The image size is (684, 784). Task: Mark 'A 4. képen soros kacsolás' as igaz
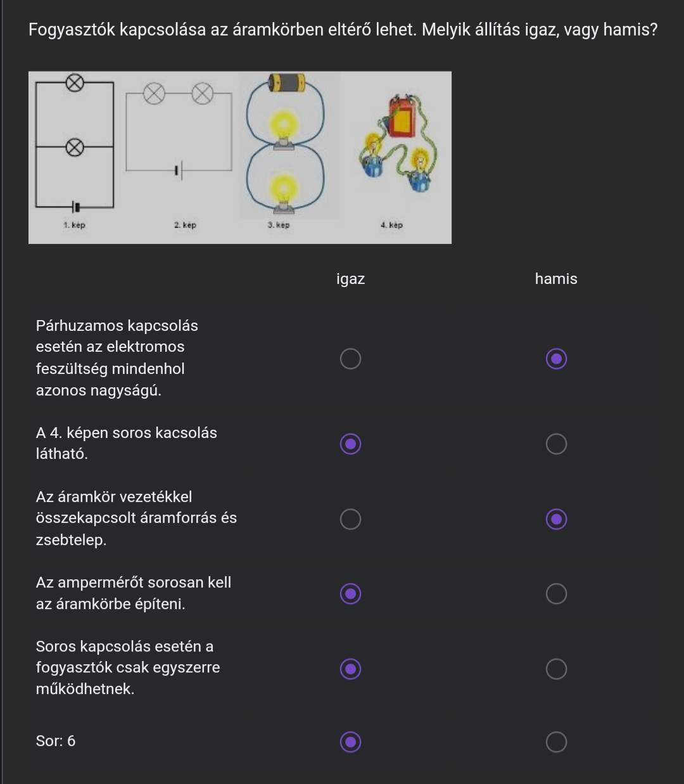[x=350, y=444]
